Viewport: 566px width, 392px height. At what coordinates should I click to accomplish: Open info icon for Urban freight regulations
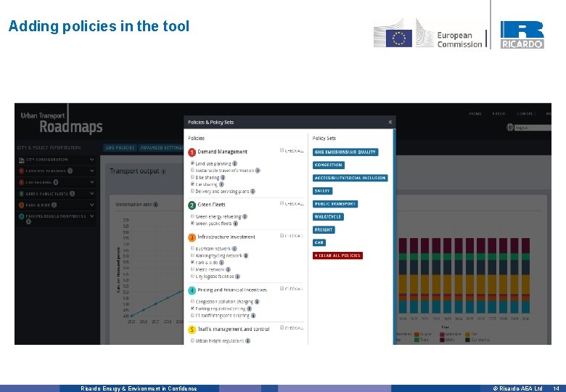(248, 340)
